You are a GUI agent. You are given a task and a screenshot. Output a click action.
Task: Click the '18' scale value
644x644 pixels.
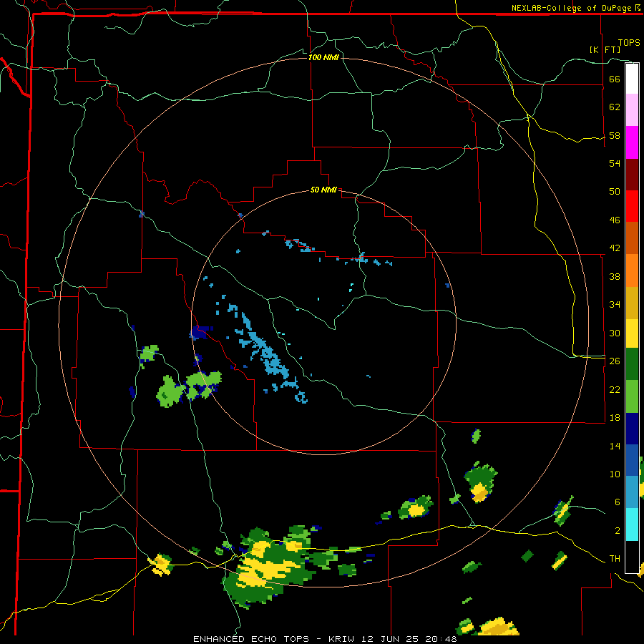(x=615, y=418)
